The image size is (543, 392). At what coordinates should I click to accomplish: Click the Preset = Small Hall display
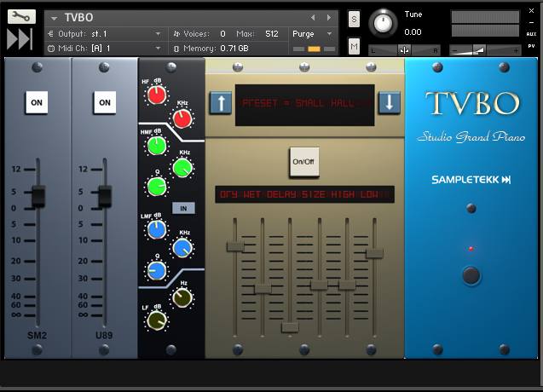(305, 105)
